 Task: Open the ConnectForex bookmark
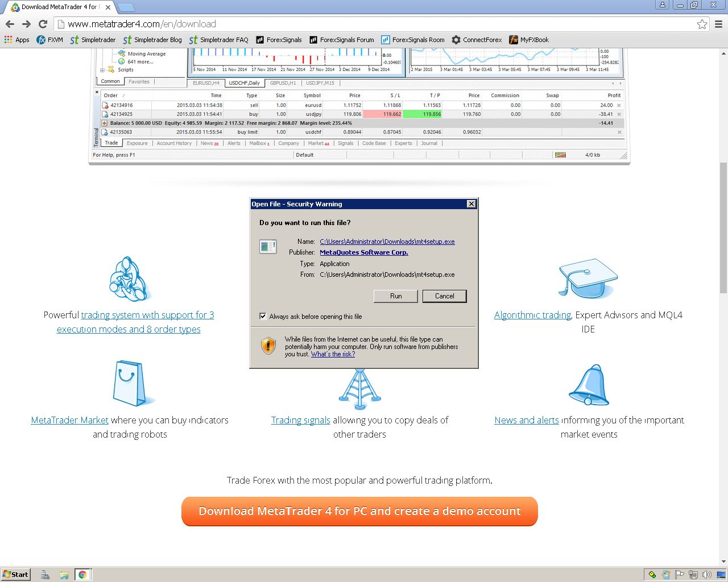point(477,40)
